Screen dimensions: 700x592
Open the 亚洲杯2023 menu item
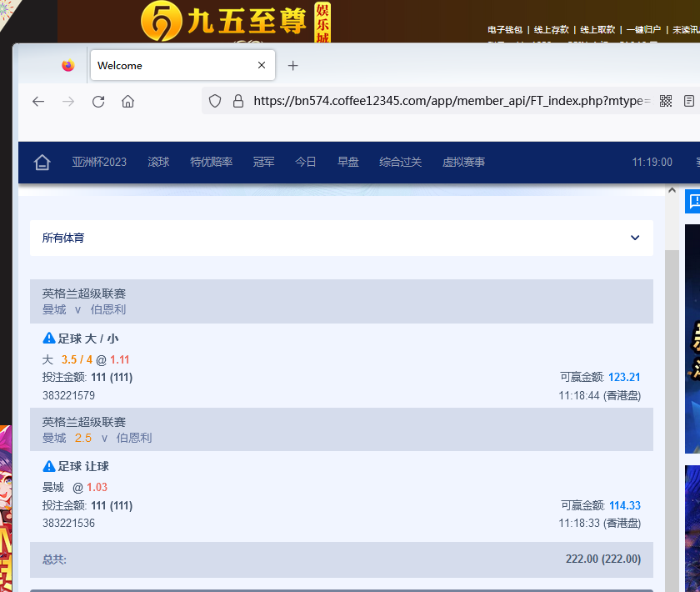click(x=99, y=162)
